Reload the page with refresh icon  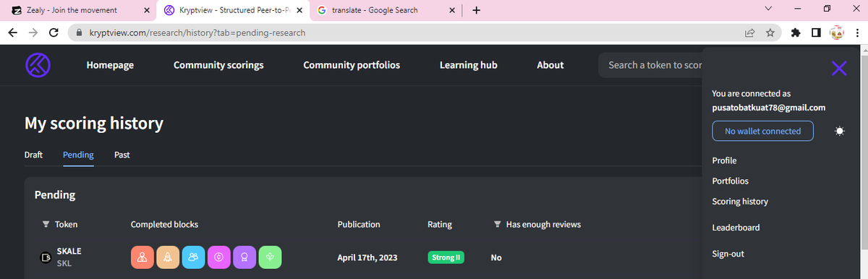click(x=54, y=33)
